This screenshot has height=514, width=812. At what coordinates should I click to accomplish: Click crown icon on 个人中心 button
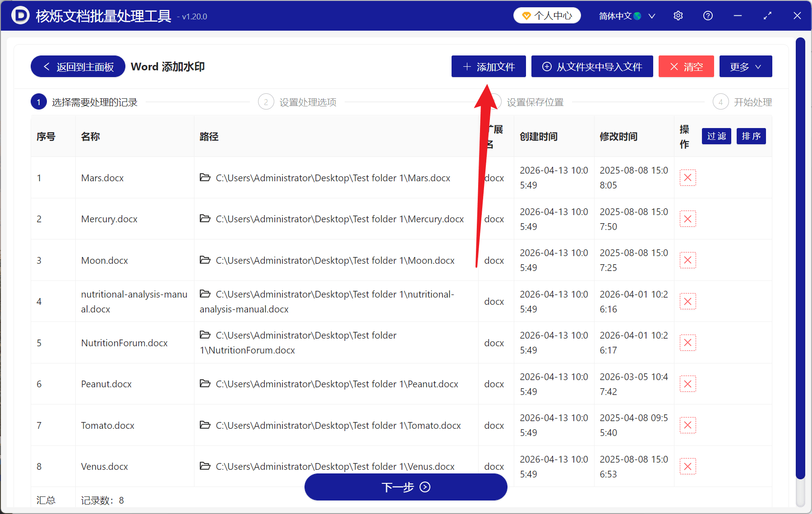(x=527, y=15)
